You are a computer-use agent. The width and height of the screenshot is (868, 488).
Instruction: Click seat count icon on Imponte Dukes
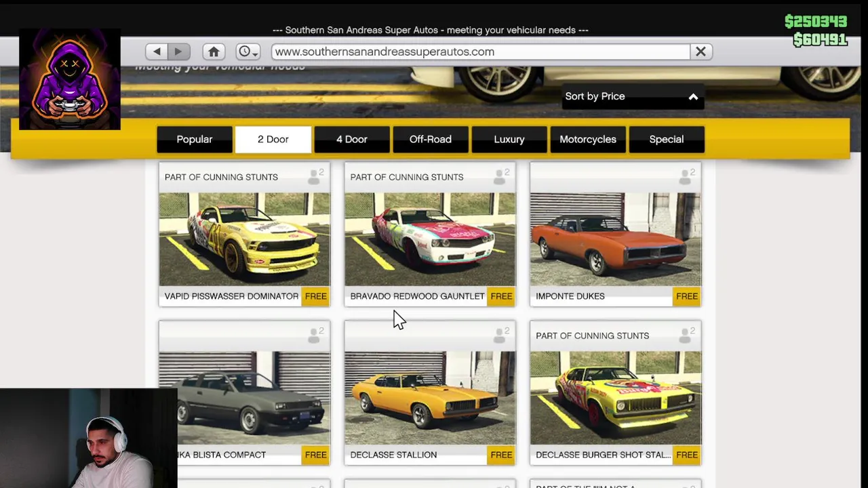687,177
